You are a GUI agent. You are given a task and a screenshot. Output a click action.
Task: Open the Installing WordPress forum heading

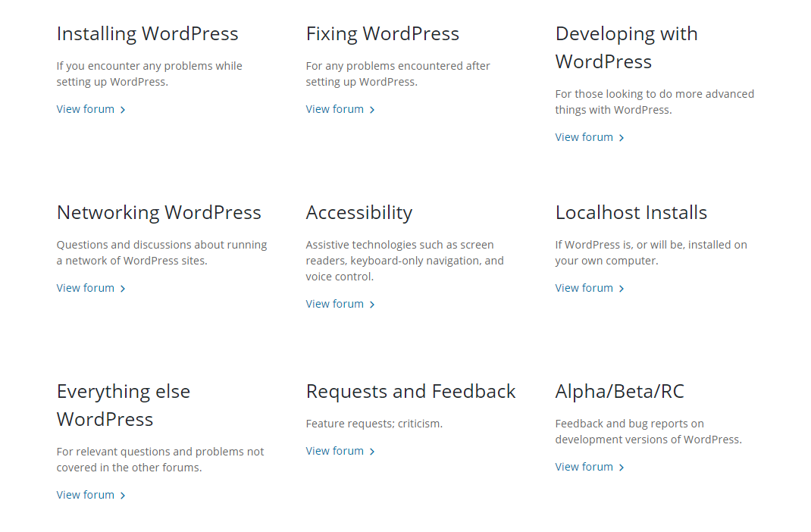click(147, 34)
